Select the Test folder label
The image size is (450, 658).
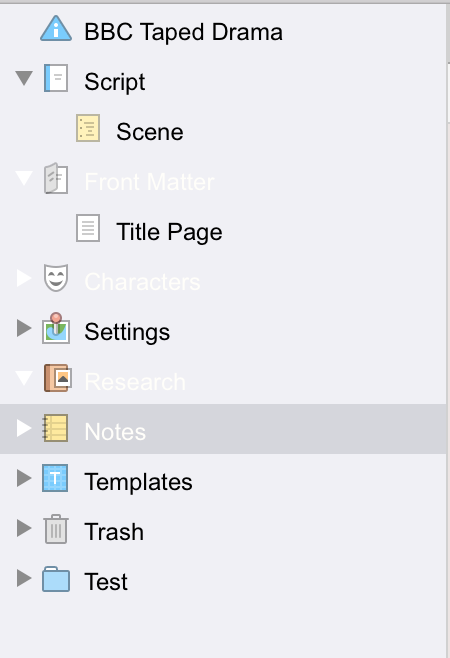tap(106, 582)
